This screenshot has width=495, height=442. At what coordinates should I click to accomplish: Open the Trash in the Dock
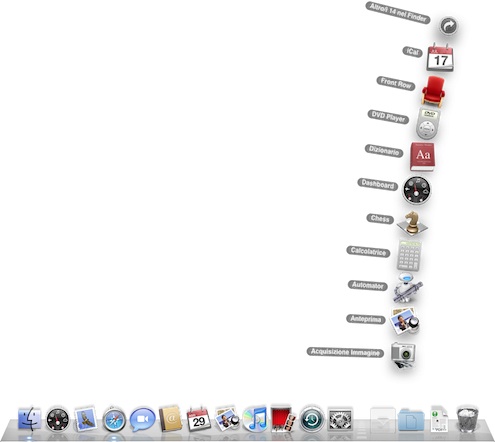click(x=467, y=419)
